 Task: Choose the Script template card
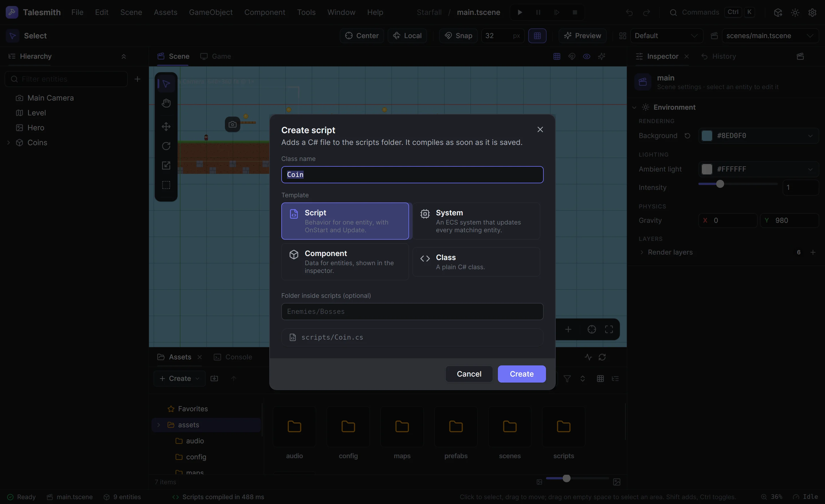tap(345, 221)
